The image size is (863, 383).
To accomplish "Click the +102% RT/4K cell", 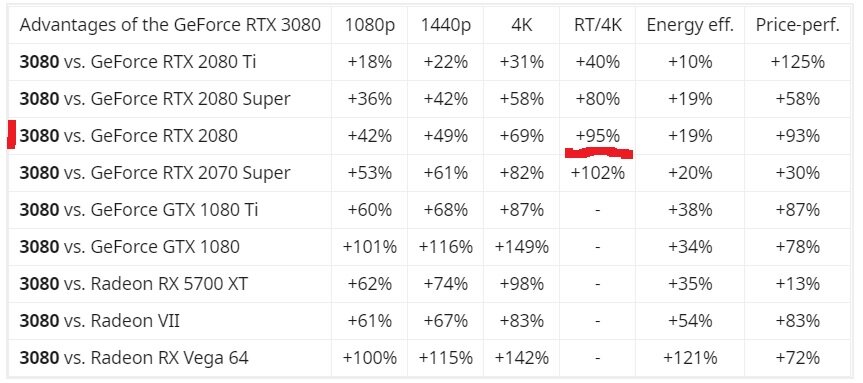I will pyautogui.click(x=597, y=173).
